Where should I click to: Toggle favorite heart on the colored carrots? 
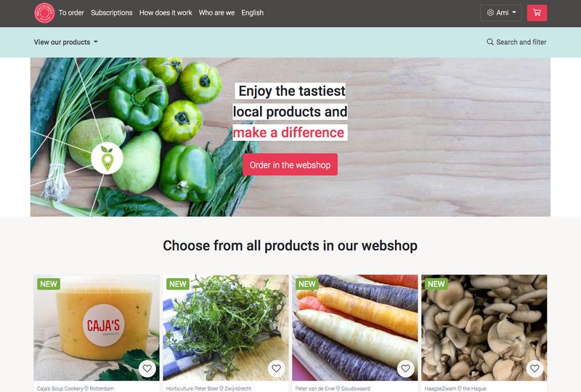pyautogui.click(x=406, y=368)
